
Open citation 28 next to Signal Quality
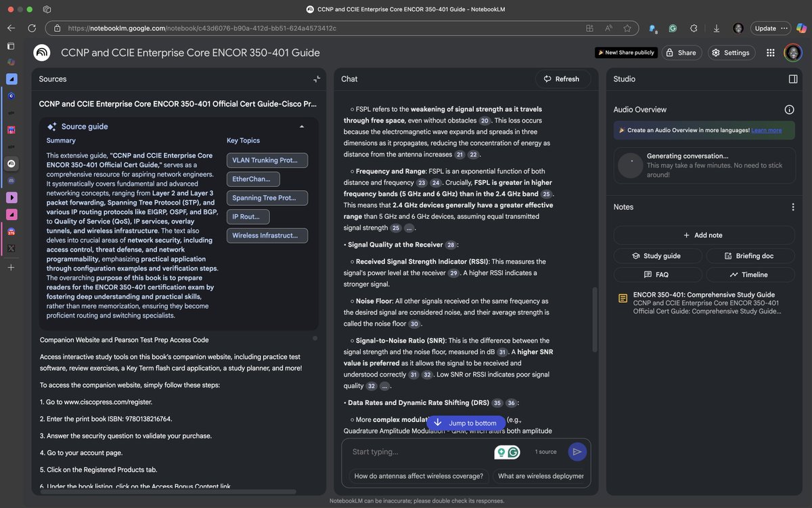click(451, 245)
